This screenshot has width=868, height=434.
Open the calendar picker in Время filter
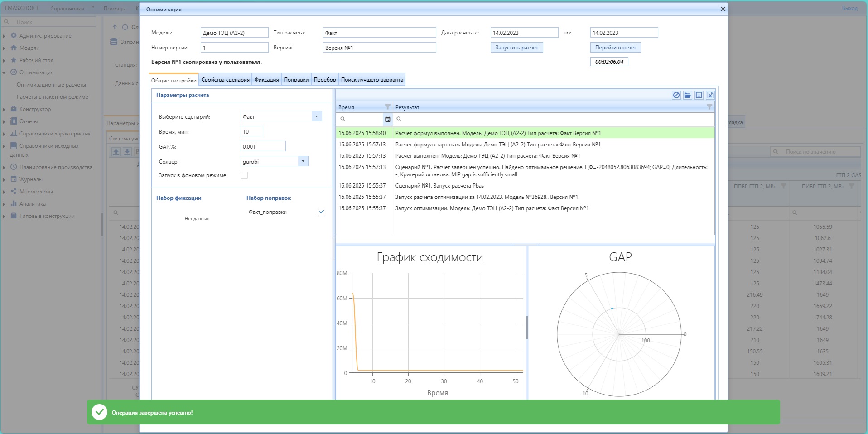click(387, 119)
